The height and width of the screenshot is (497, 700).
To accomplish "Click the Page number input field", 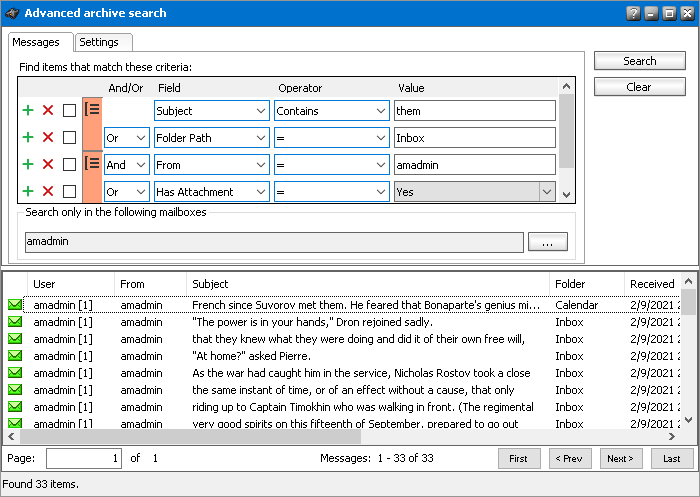I will click(x=83, y=458).
